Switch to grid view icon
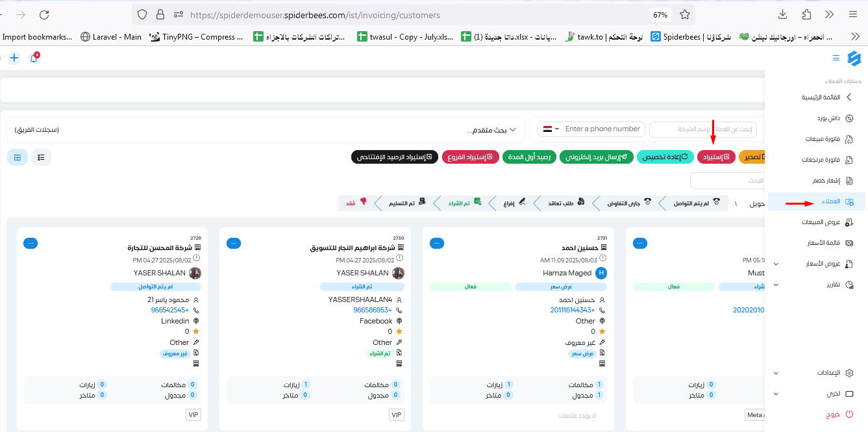The height and width of the screenshot is (432, 868). click(x=18, y=157)
